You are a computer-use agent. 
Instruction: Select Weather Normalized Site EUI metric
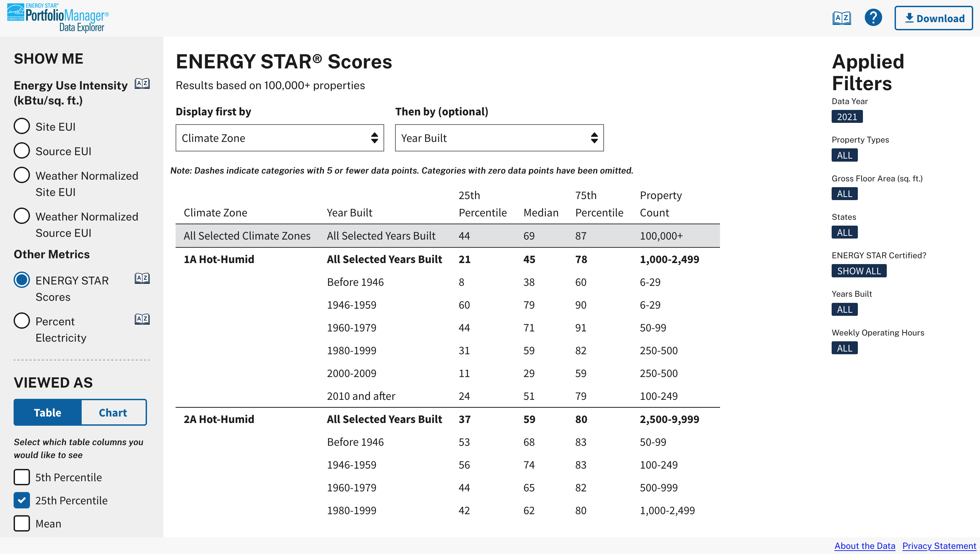21,175
